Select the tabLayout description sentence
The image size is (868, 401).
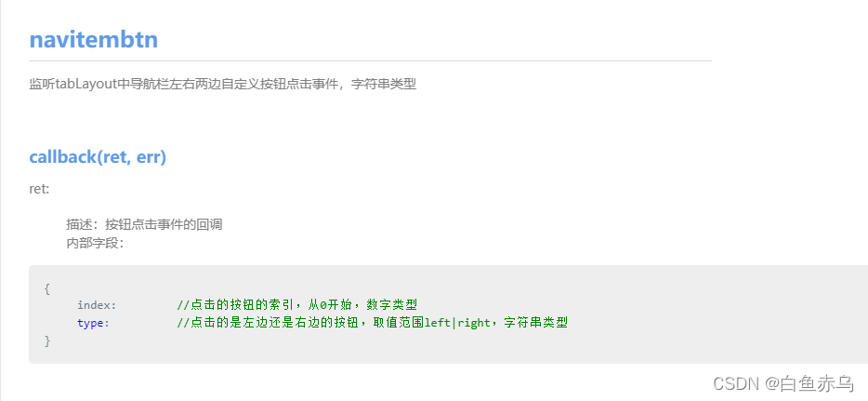(222, 85)
